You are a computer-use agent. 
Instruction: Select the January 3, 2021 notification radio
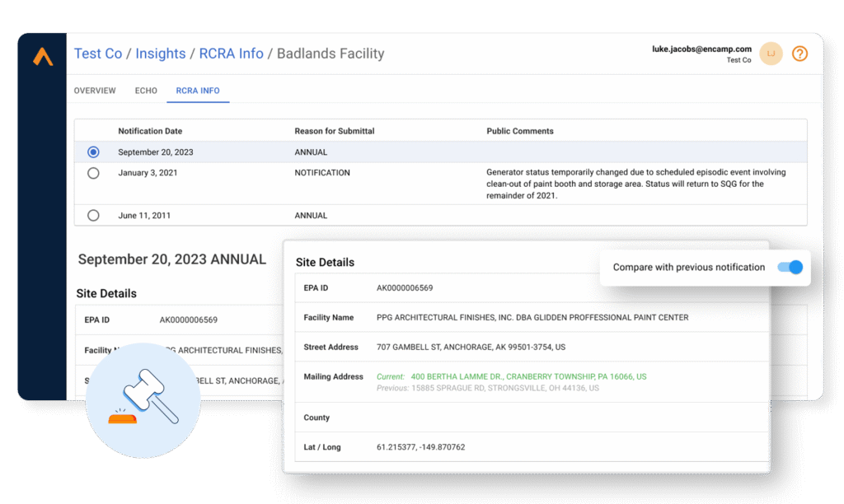[93, 173]
